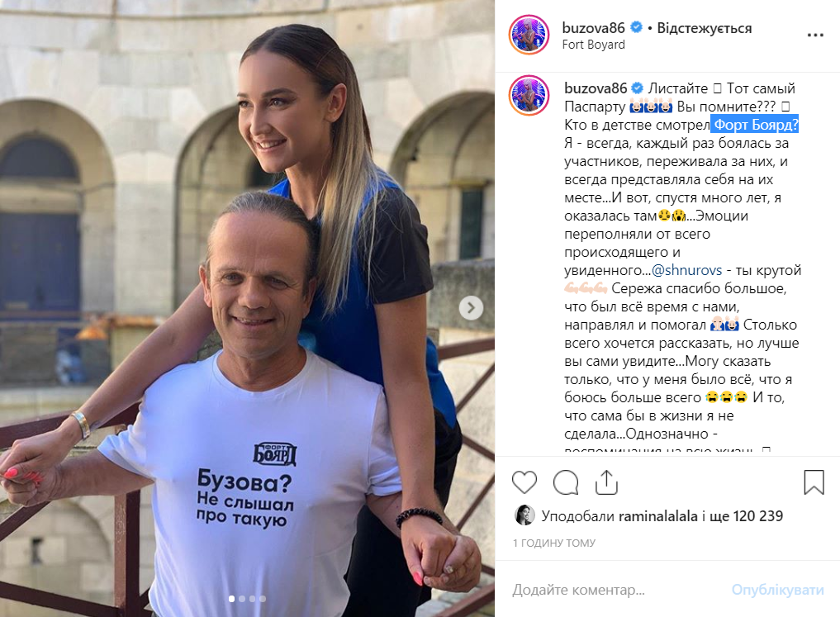Image resolution: width=840 pixels, height=617 pixels.
Task: Open the three-dot more options menu
Action: point(815,36)
